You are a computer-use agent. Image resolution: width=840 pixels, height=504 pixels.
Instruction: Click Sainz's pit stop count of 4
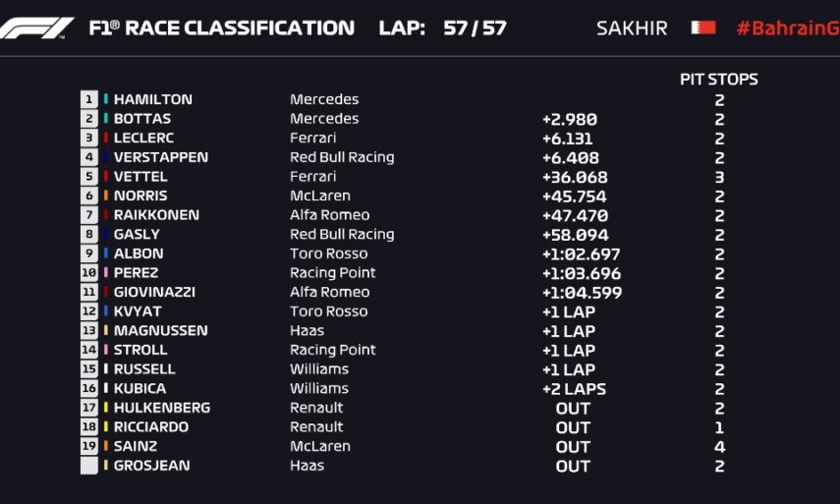pyautogui.click(x=719, y=446)
